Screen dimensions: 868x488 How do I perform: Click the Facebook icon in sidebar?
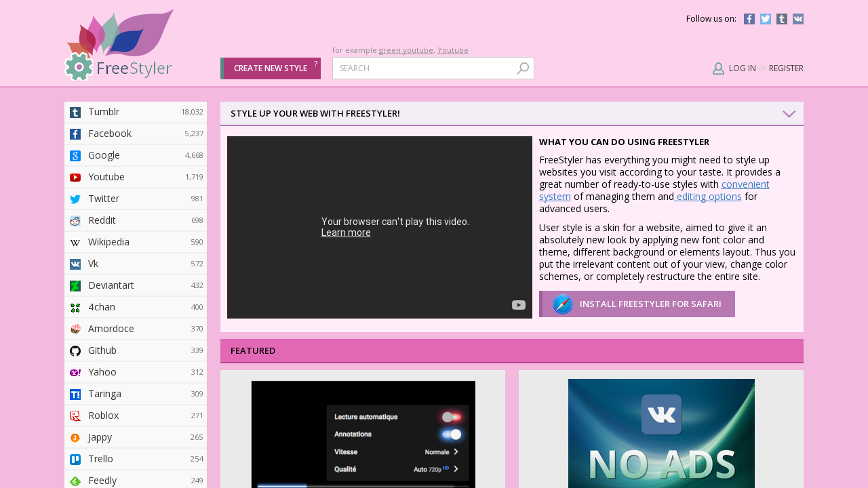click(75, 134)
